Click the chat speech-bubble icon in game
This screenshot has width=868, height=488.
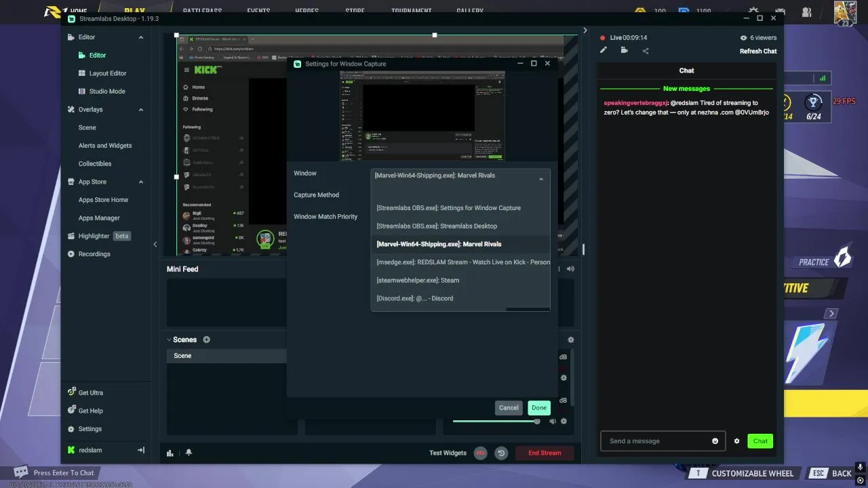21,472
